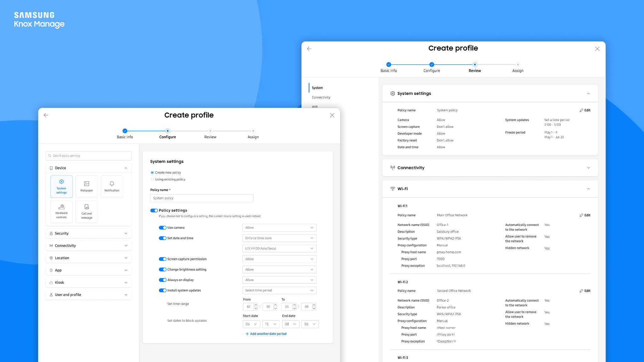Turn off the Policy settings toggle
The height and width of the screenshot is (362, 644).
click(154, 211)
